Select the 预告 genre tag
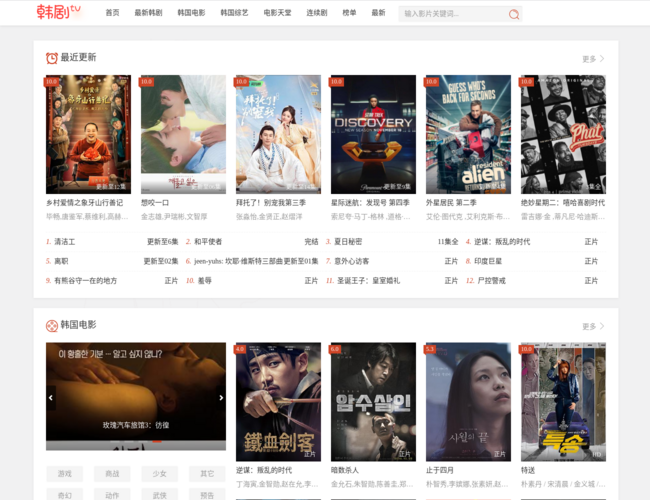Viewport: 650px width, 500px height. point(207,495)
